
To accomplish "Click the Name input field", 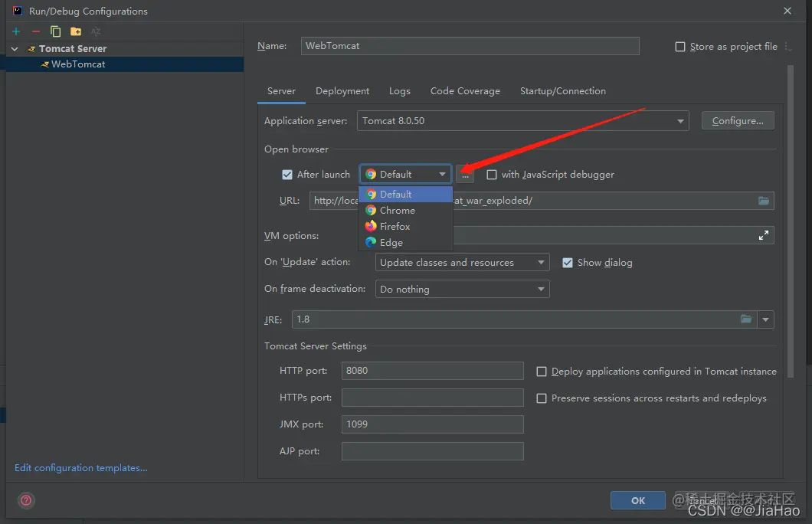I will click(470, 45).
